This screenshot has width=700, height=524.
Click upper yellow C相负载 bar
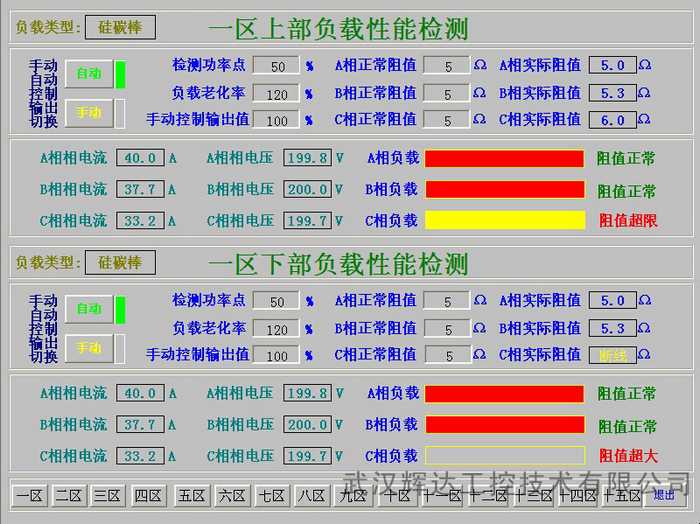504,220
